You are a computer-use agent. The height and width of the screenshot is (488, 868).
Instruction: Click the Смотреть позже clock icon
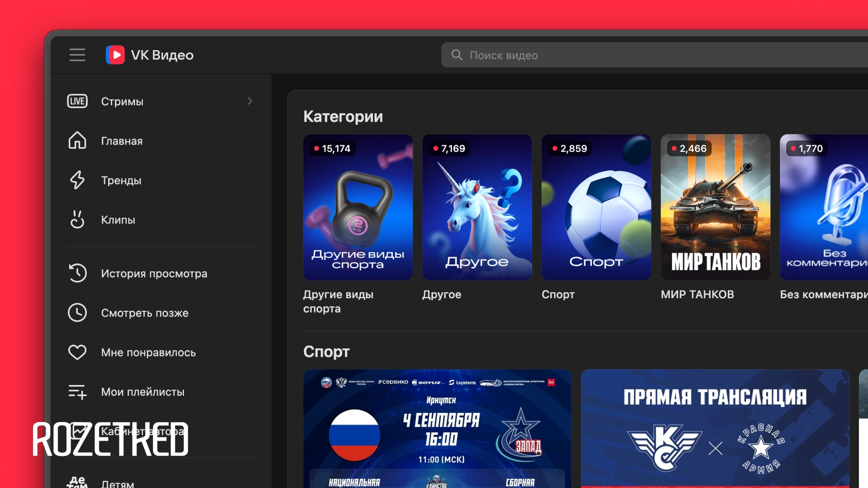(x=77, y=313)
